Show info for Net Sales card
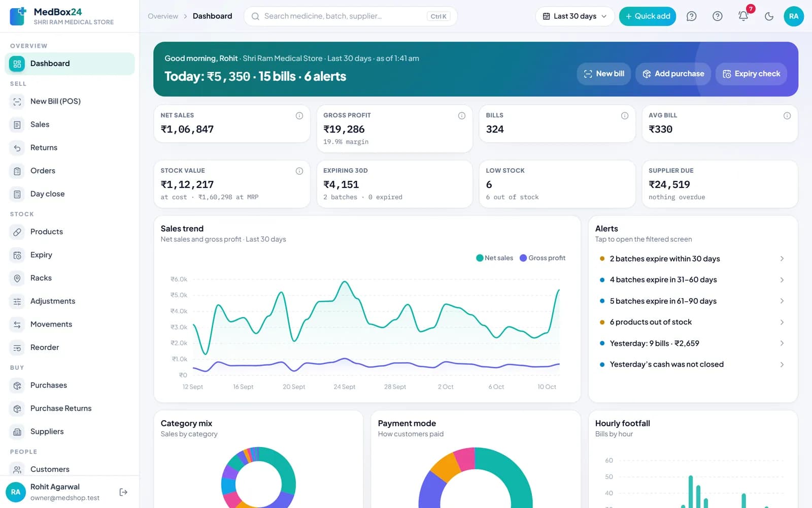 [x=299, y=116]
